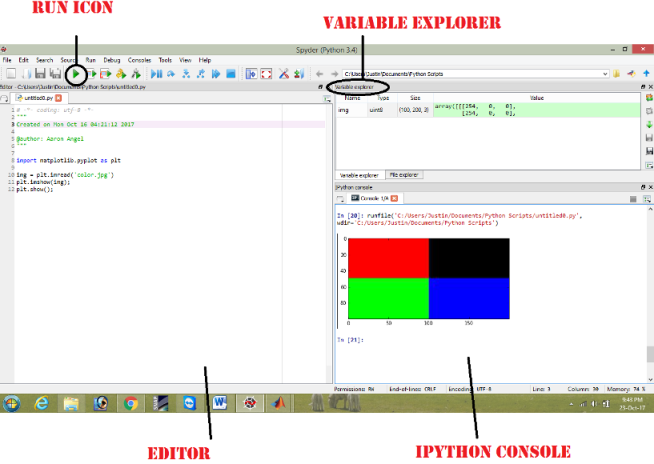Sort variables by Size column header
The image size is (654, 464).
click(415, 98)
